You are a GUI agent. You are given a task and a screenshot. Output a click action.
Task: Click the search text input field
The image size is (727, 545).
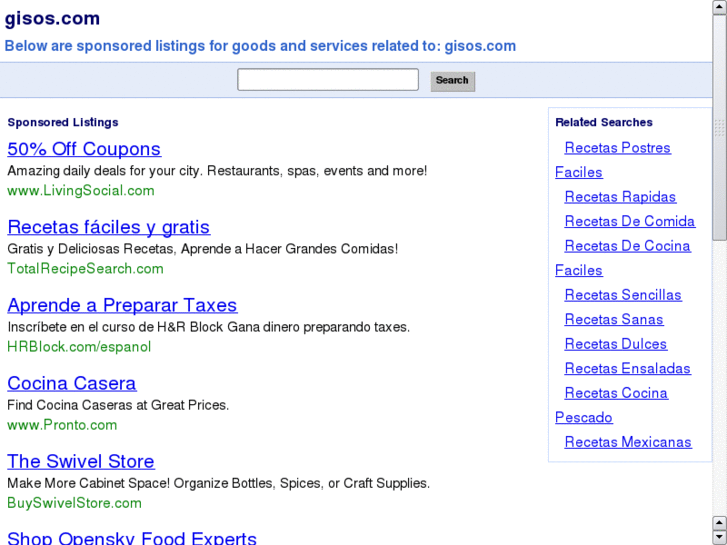(328, 80)
